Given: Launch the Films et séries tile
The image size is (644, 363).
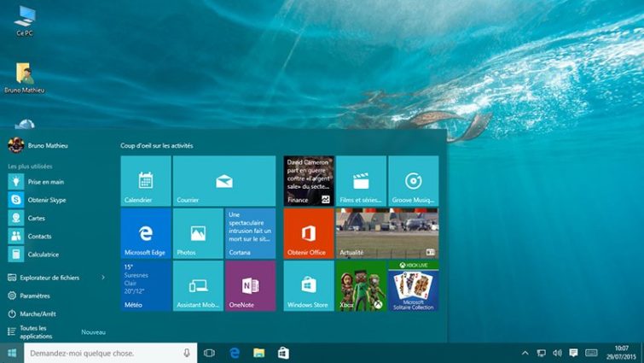Looking at the screenshot, I should (361, 181).
